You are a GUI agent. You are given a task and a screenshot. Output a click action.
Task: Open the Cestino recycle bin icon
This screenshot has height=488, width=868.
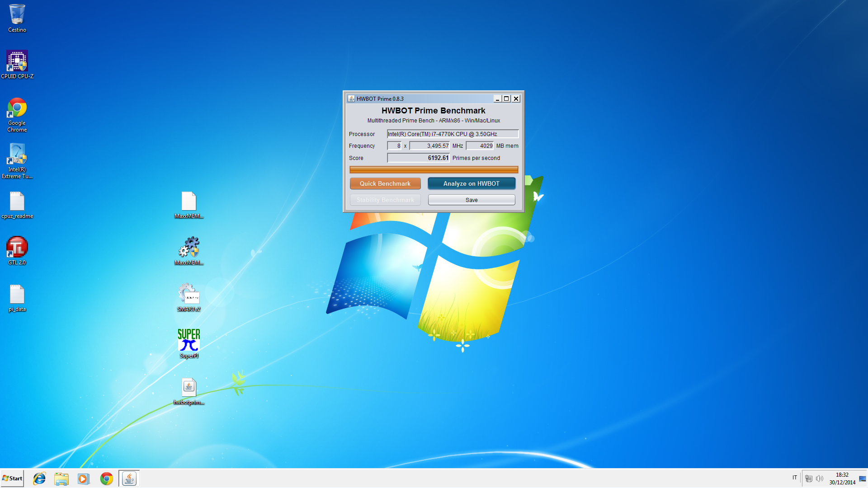point(17,18)
